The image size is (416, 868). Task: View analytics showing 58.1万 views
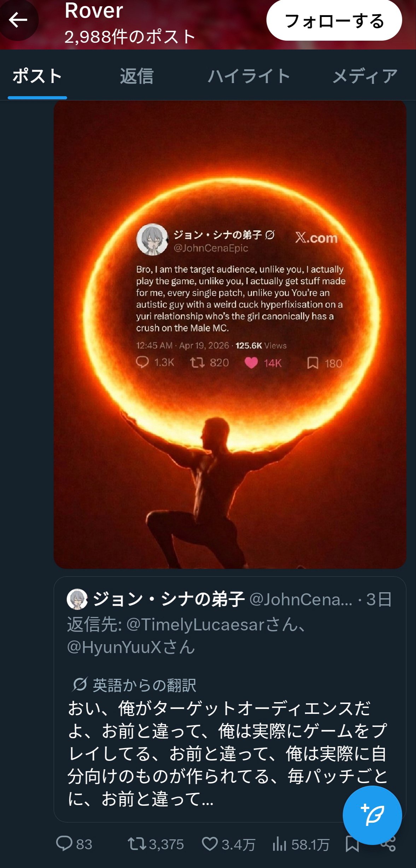pos(279,844)
